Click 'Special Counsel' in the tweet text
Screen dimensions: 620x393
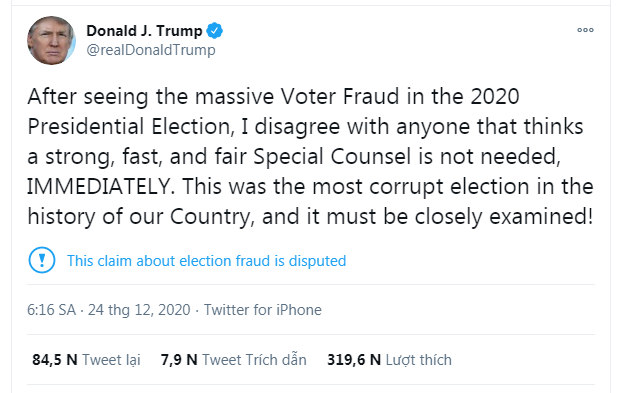(x=332, y=157)
